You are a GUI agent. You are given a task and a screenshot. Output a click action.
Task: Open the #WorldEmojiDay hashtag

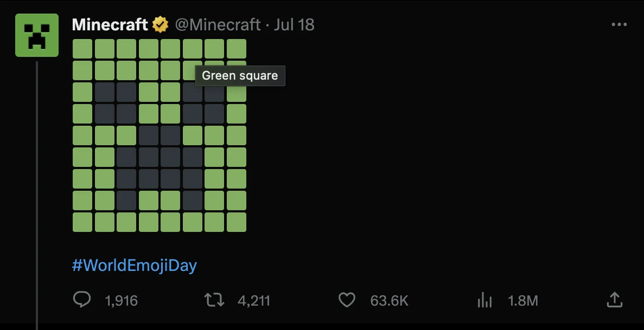coord(134,266)
